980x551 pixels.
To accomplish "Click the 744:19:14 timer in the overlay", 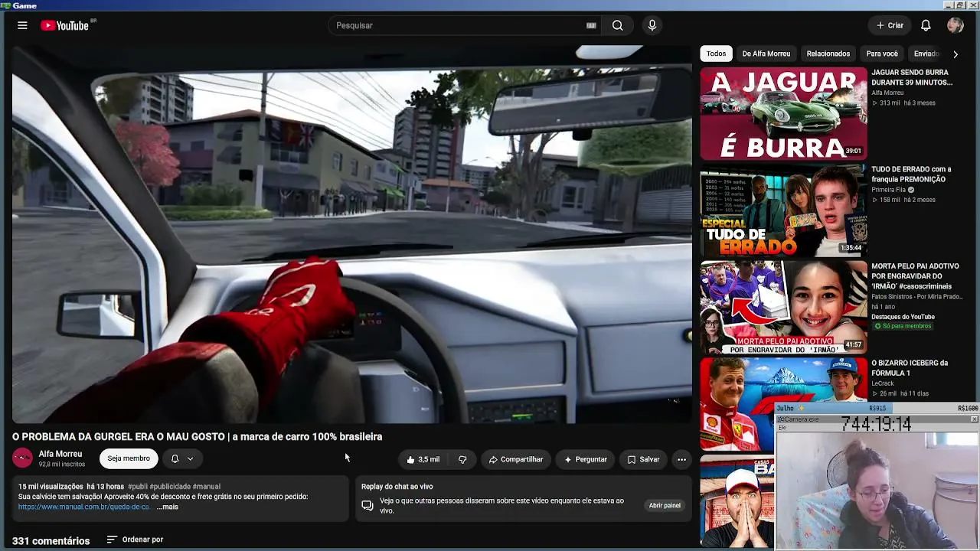I will point(876,424).
